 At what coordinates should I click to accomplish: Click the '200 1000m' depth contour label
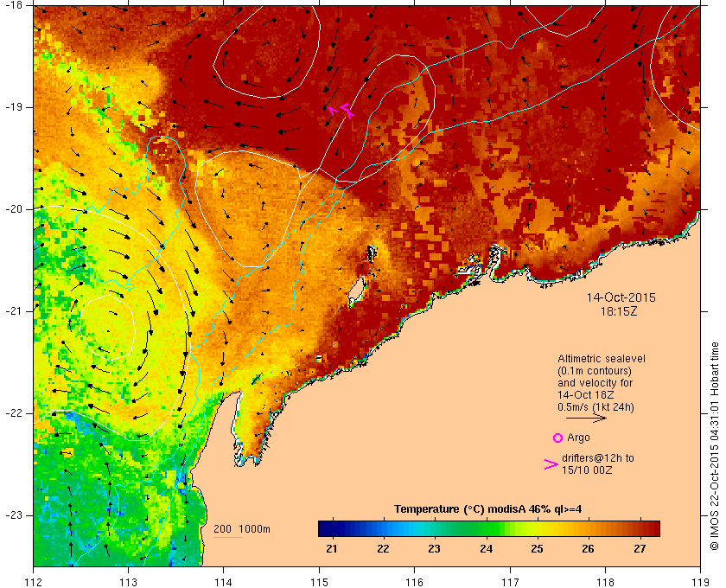pos(242,528)
